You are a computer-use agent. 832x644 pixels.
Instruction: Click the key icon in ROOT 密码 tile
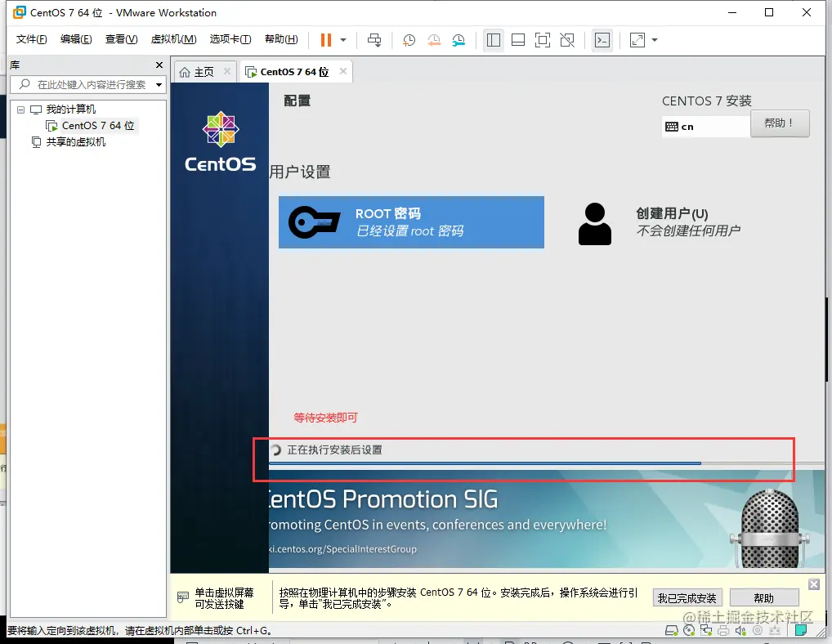tap(314, 221)
